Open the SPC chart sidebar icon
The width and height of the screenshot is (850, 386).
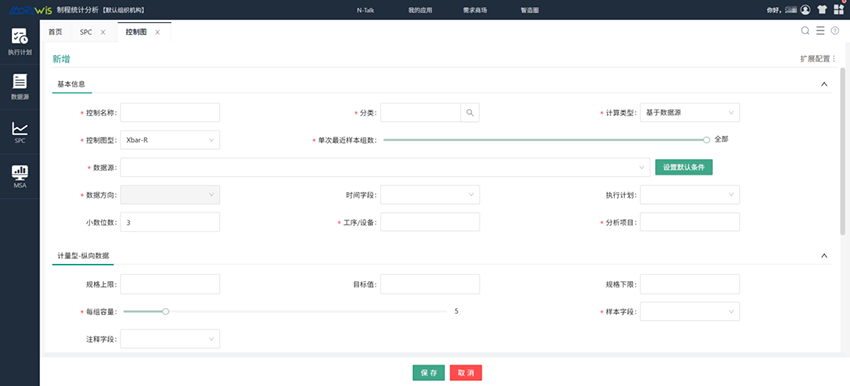point(20,128)
